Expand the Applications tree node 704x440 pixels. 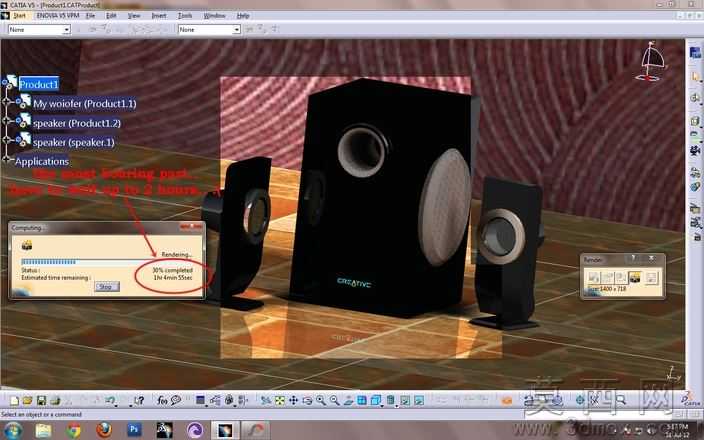point(6,158)
